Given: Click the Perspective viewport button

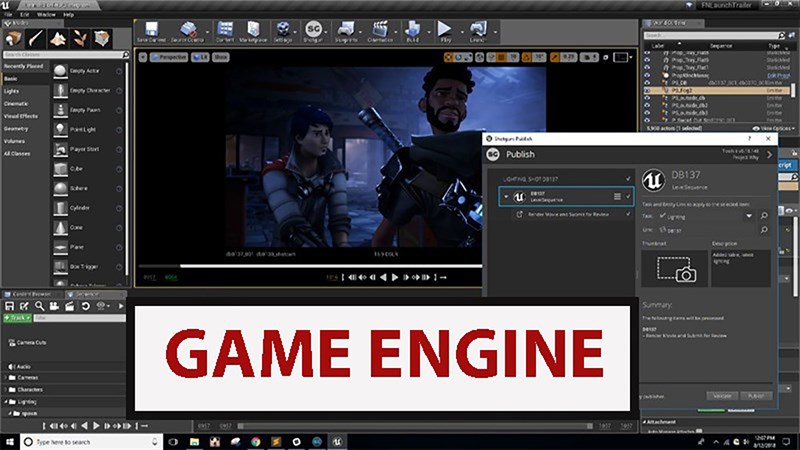Looking at the screenshot, I should click(169, 57).
